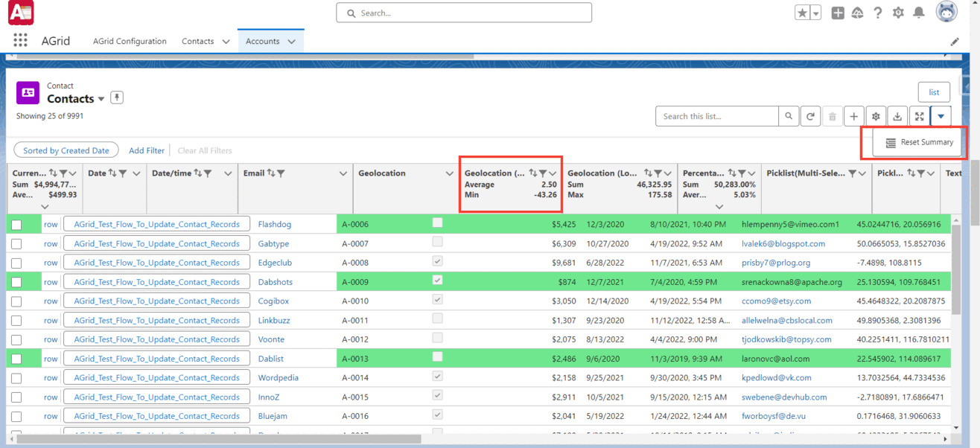The image size is (980, 448).
Task: Pin the Contacts list view
Action: 117,98
